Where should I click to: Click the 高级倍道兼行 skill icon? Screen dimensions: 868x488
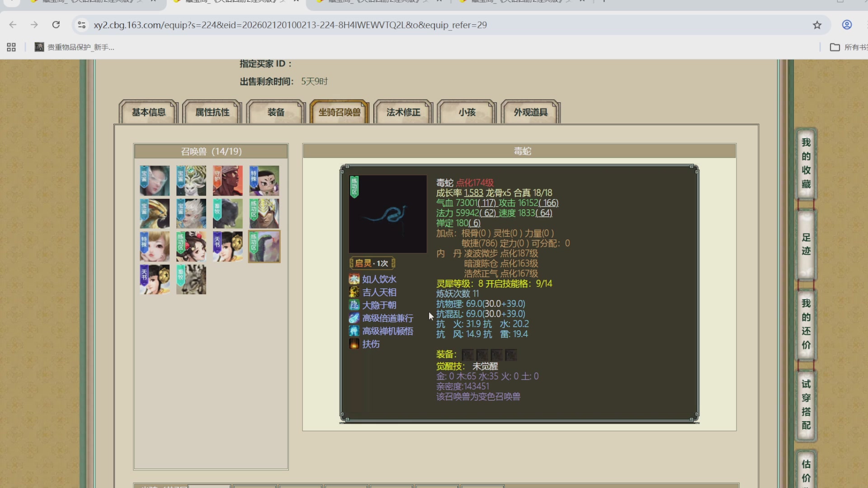coord(354,318)
